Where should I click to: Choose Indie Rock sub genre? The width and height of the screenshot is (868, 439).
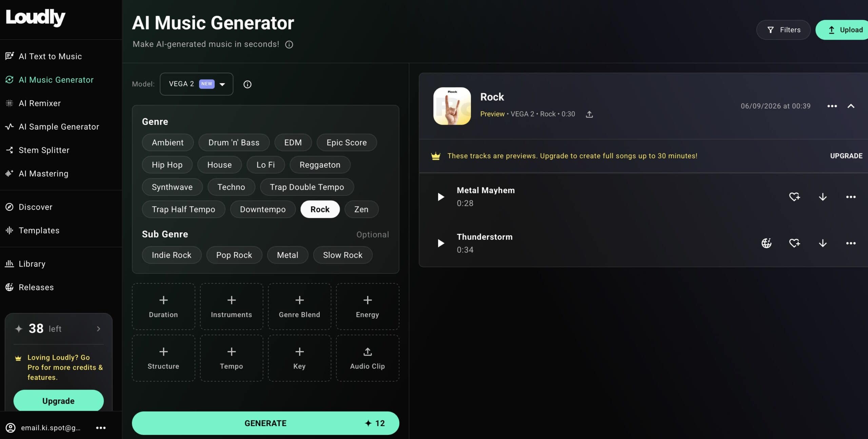click(x=172, y=255)
